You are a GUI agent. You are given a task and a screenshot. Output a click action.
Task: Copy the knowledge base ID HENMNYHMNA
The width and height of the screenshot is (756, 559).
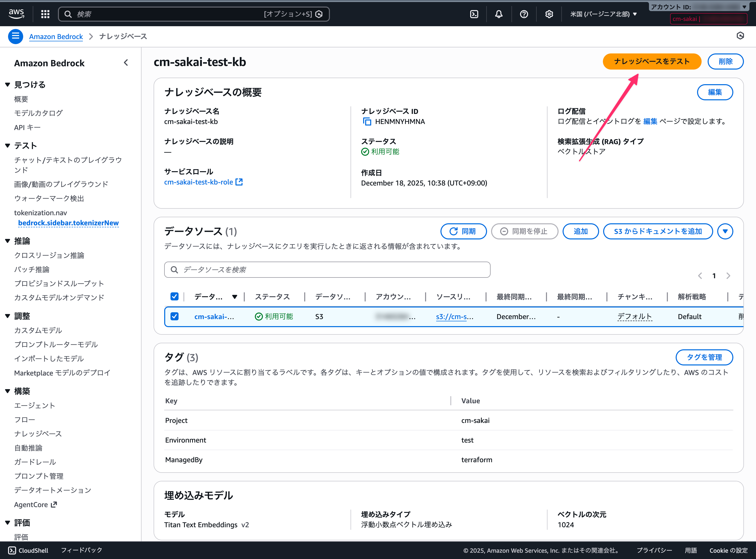367,121
